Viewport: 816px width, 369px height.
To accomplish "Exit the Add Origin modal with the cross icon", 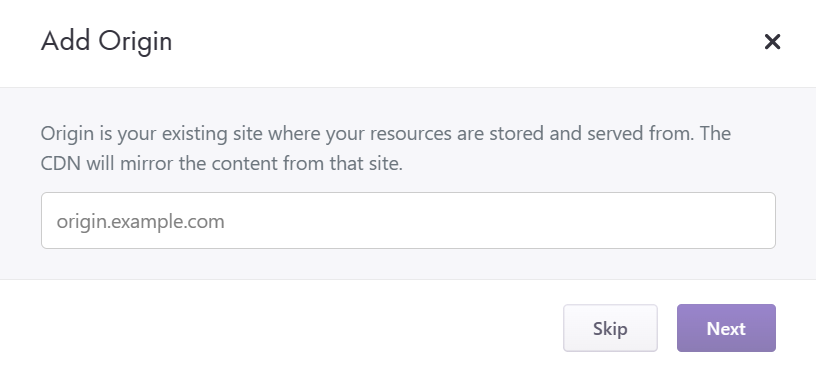I will (x=772, y=42).
